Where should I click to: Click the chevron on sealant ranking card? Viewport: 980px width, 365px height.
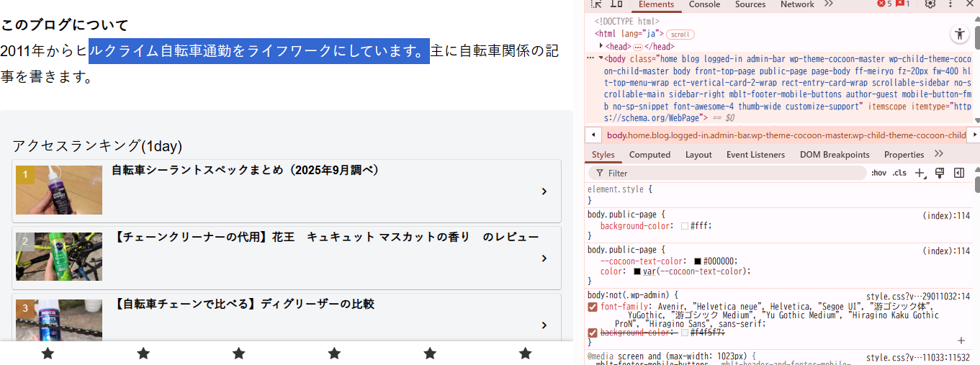click(x=544, y=191)
